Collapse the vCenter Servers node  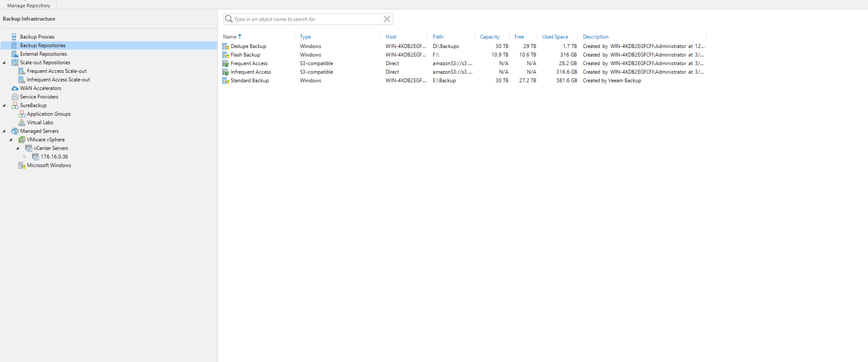point(18,148)
